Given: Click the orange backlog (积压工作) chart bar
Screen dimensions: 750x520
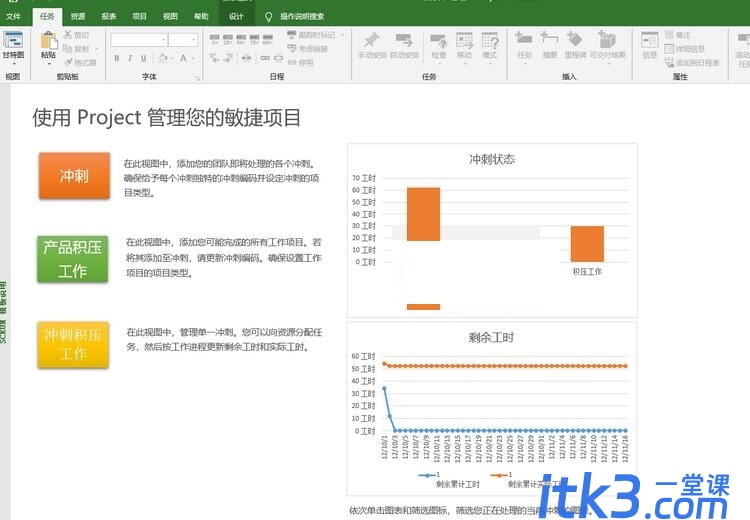Looking at the screenshot, I should coord(587,244).
